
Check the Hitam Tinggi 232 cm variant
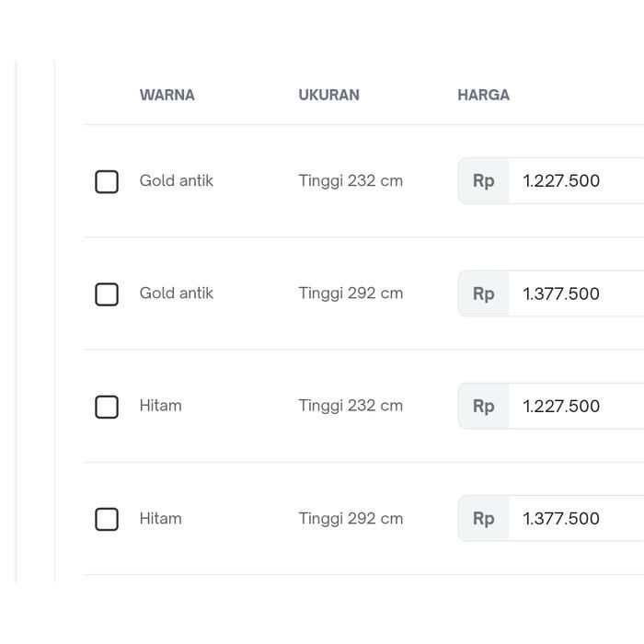[107, 407]
